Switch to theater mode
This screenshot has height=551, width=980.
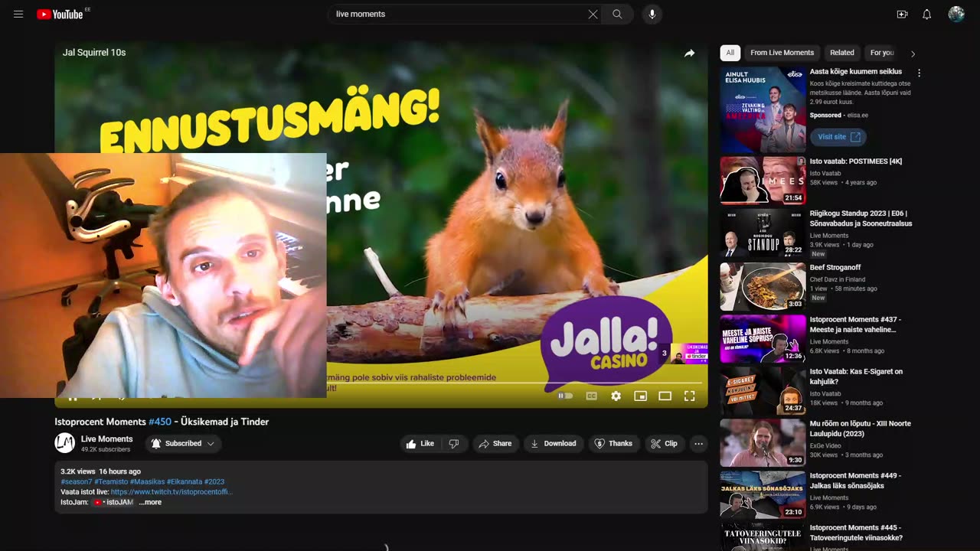coord(665,396)
